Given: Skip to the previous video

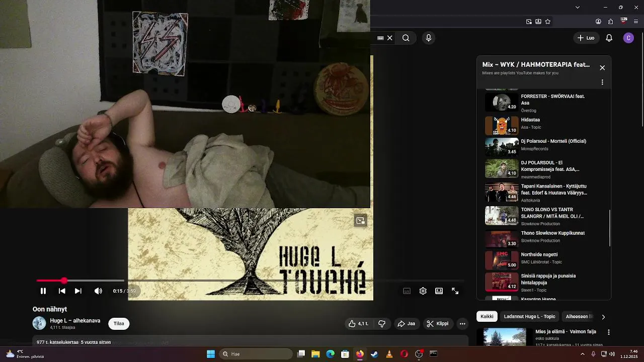Looking at the screenshot, I should coord(62,291).
